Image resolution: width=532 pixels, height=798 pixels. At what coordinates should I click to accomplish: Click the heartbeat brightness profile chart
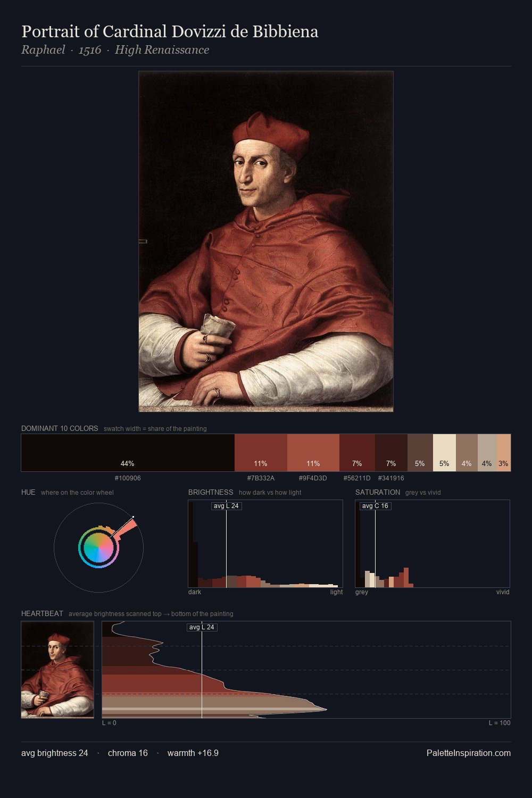point(306,670)
